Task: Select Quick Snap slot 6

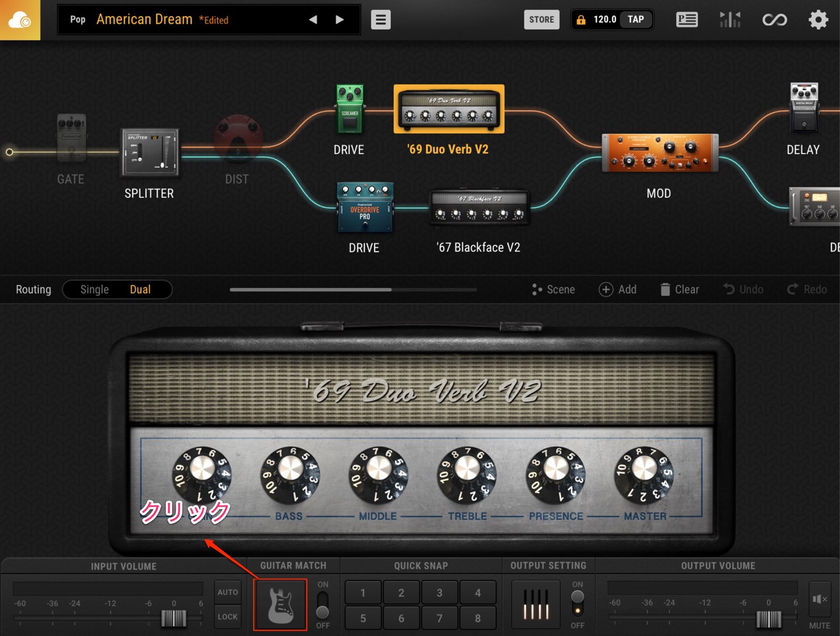Action: 401,618
